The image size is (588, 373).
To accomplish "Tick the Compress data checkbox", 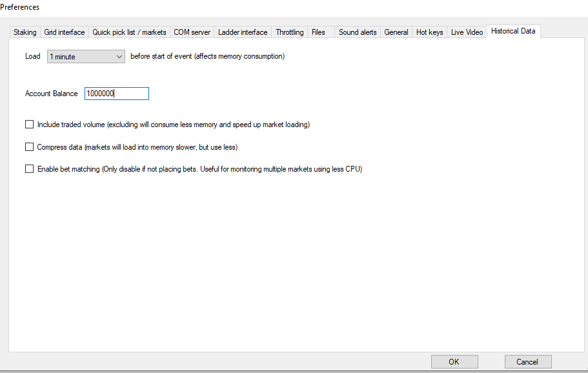I will (29, 147).
